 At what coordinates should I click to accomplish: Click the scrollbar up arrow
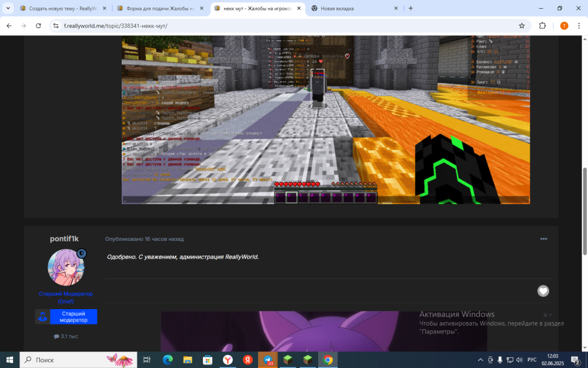584,39
